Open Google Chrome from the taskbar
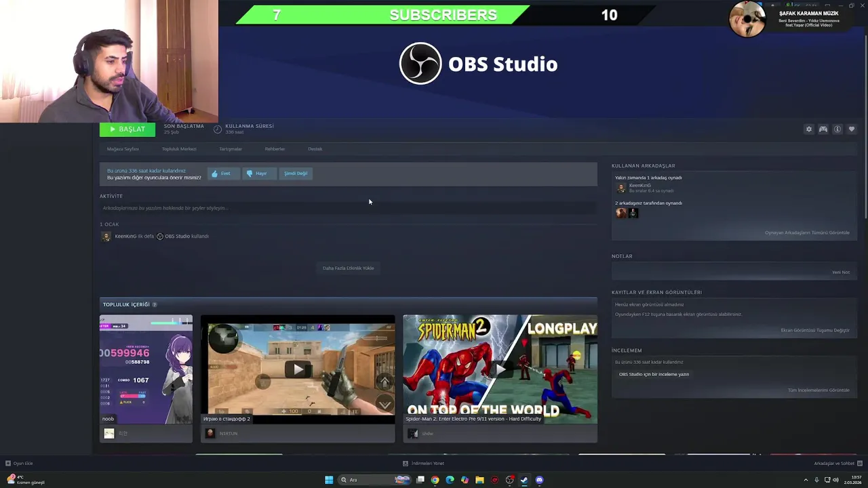 (435, 480)
